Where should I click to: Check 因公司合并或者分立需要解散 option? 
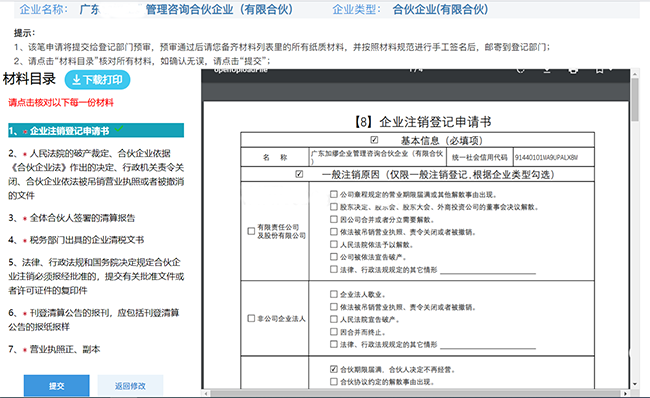(334, 219)
